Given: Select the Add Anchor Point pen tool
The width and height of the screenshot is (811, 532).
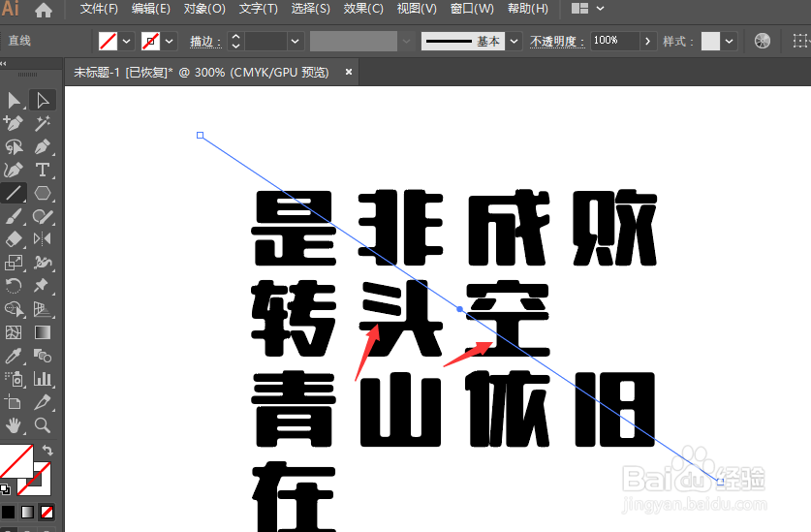Looking at the screenshot, I should coord(14,124).
